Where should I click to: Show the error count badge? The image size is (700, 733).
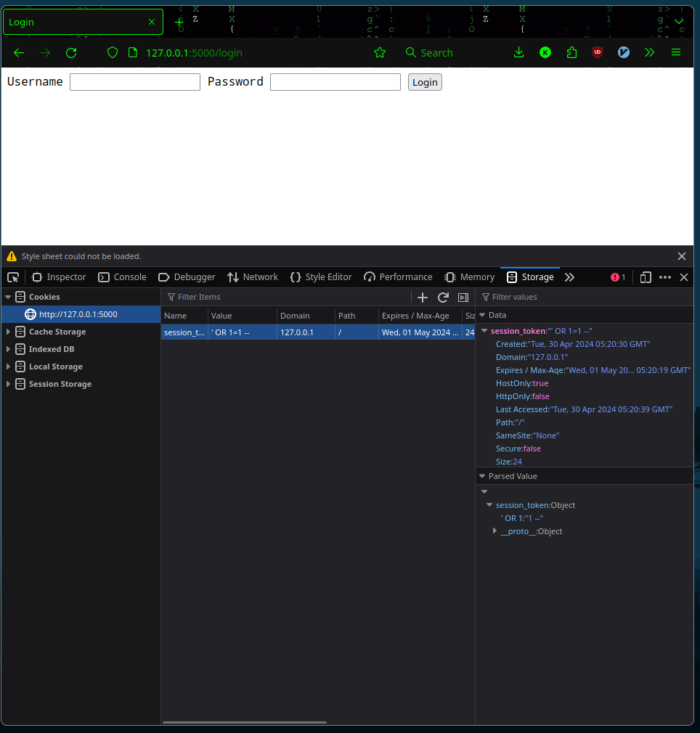[618, 277]
